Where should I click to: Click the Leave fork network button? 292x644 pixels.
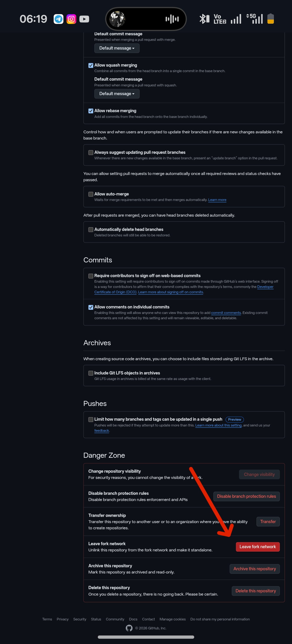coord(258,547)
